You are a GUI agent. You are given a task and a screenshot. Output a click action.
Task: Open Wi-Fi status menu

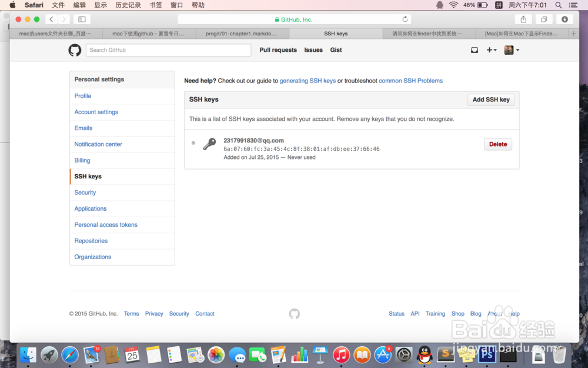click(453, 5)
